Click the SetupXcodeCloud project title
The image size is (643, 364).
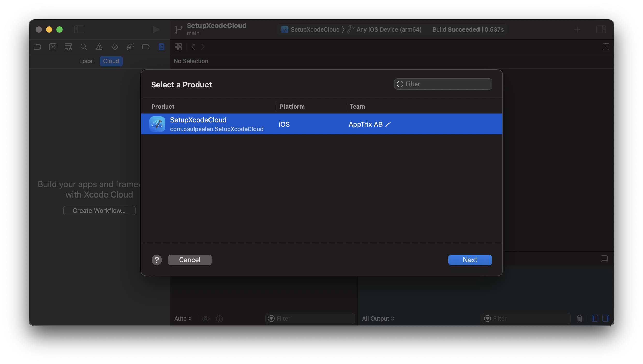coord(217,26)
